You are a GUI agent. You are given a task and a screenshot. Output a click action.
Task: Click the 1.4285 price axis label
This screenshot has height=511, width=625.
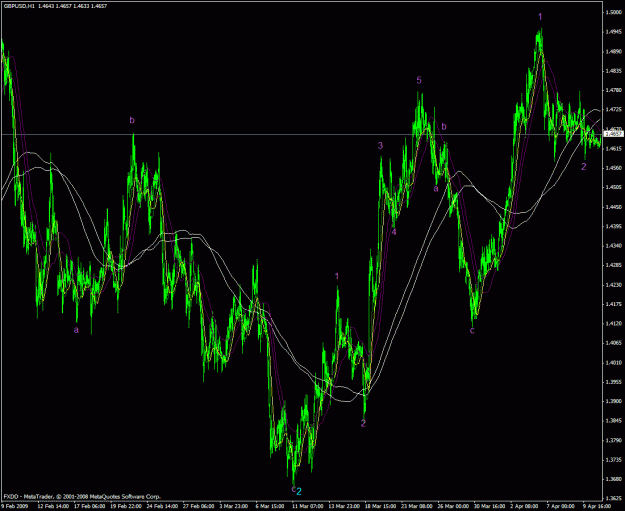pos(614,265)
